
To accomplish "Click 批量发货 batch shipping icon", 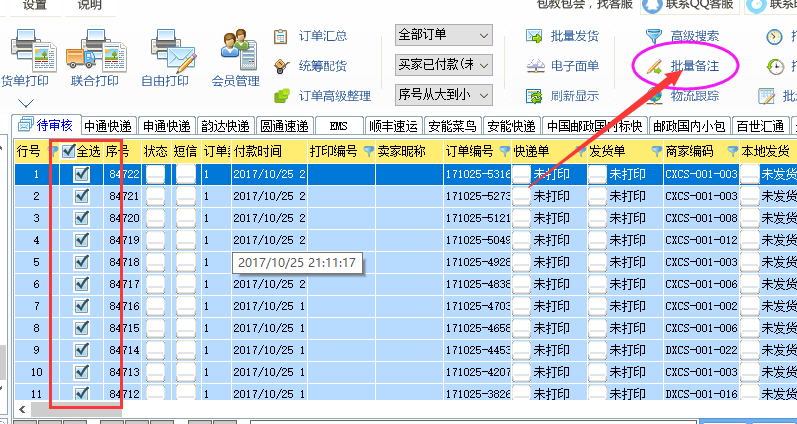I will click(534, 36).
